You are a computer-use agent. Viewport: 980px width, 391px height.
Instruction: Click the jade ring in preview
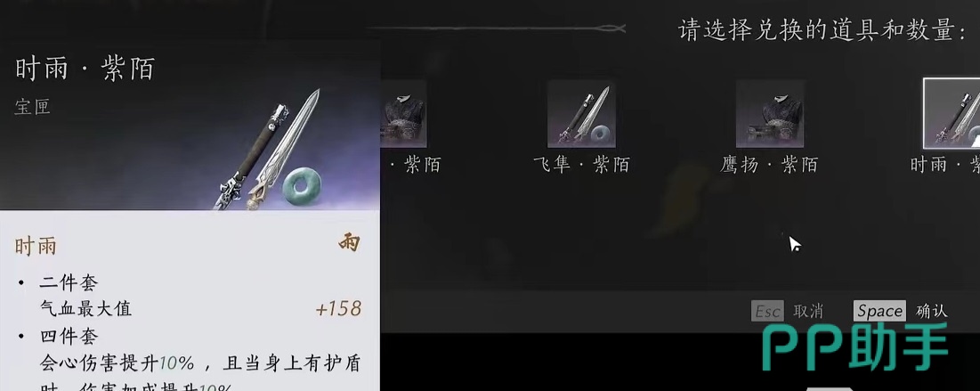(x=302, y=186)
